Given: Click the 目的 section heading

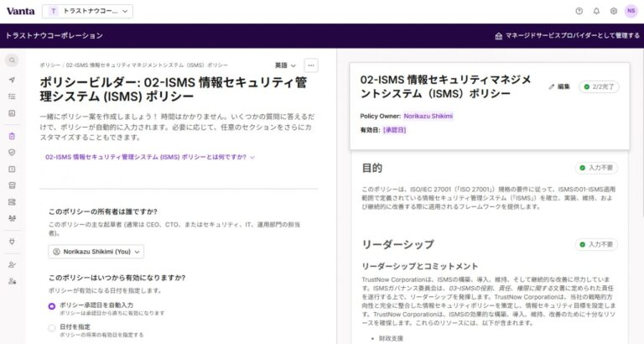Looking at the screenshot, I should click(372, 168).
